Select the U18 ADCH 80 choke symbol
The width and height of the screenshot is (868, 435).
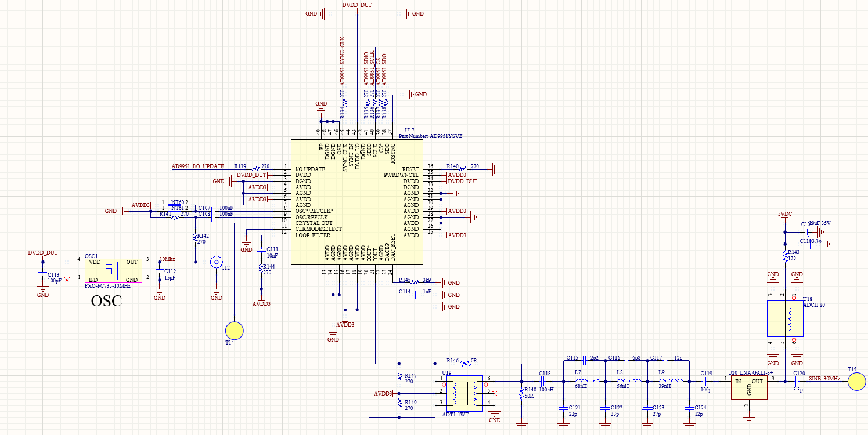[785, 318]
